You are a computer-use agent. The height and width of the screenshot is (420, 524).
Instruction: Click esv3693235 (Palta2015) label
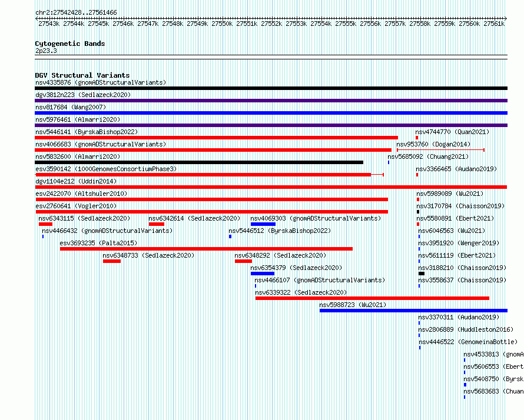(x=98, y=243)
